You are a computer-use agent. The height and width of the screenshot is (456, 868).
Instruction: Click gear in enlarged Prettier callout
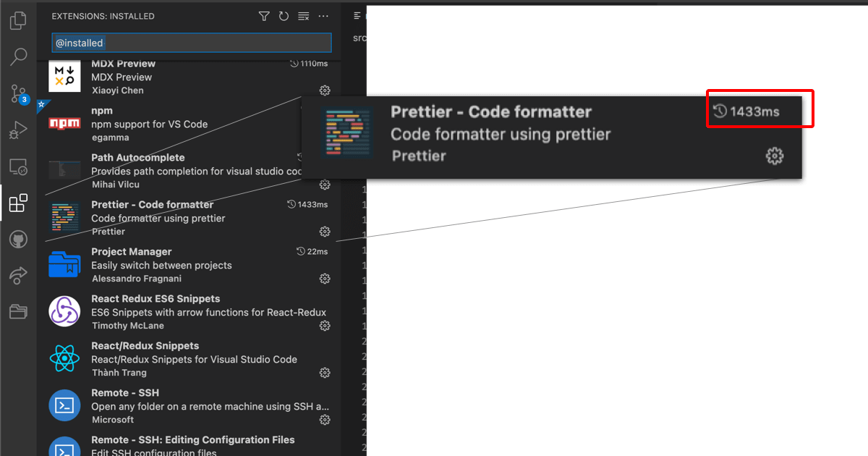coord(775,156)
